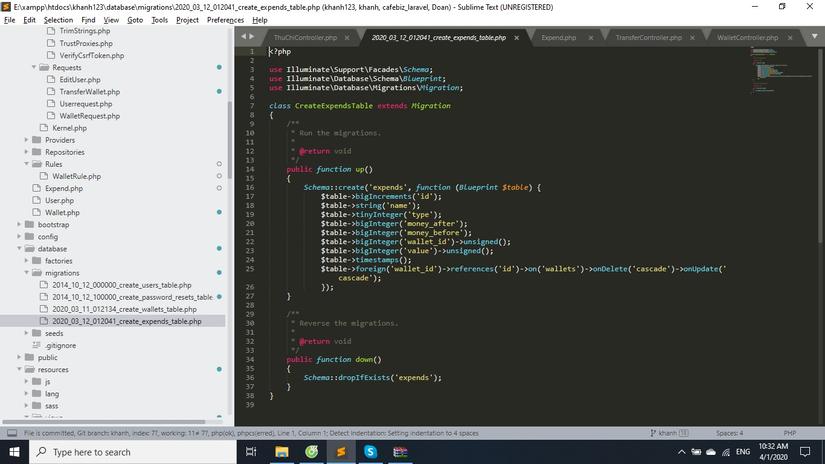Open Wallet.php in sidebar
This screenshot has height=464, width=825.
pos(62,213)
